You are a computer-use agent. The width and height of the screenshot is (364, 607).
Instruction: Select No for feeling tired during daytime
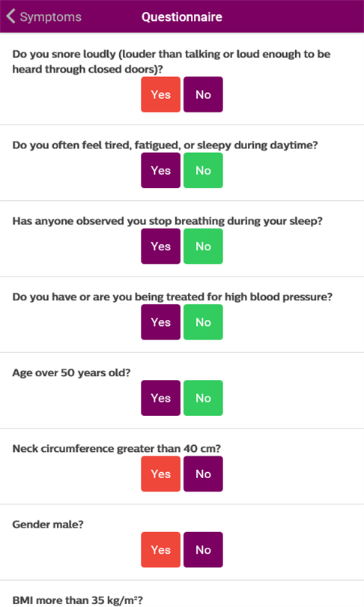[203, 170]
